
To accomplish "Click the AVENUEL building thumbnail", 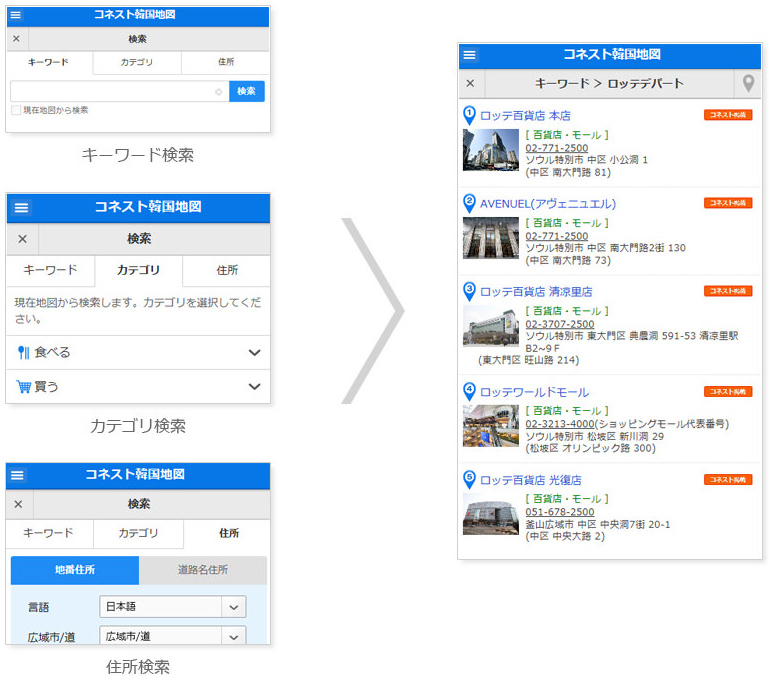I will click(x=491, y=238).
